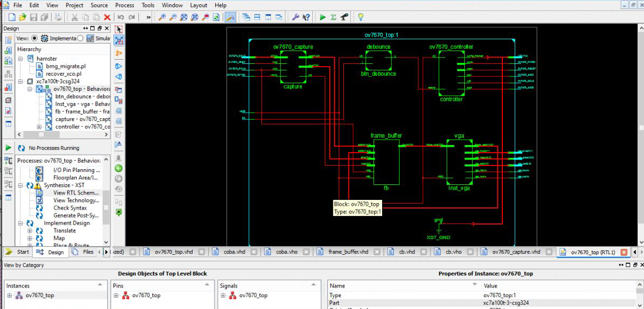Select the pointer tool in schematic toolbar
The image size is (644, 309).
pos(119,29)
